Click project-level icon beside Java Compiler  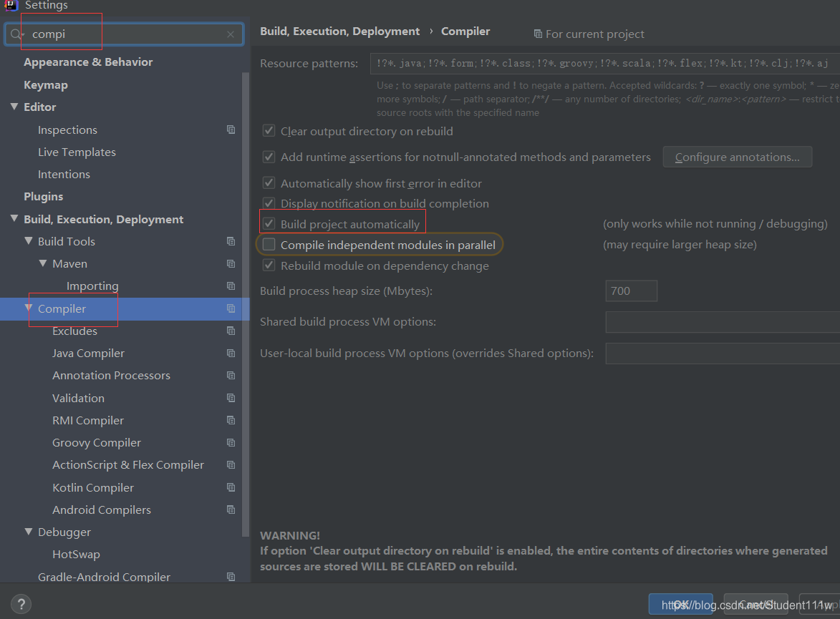[x=231, y=354]
